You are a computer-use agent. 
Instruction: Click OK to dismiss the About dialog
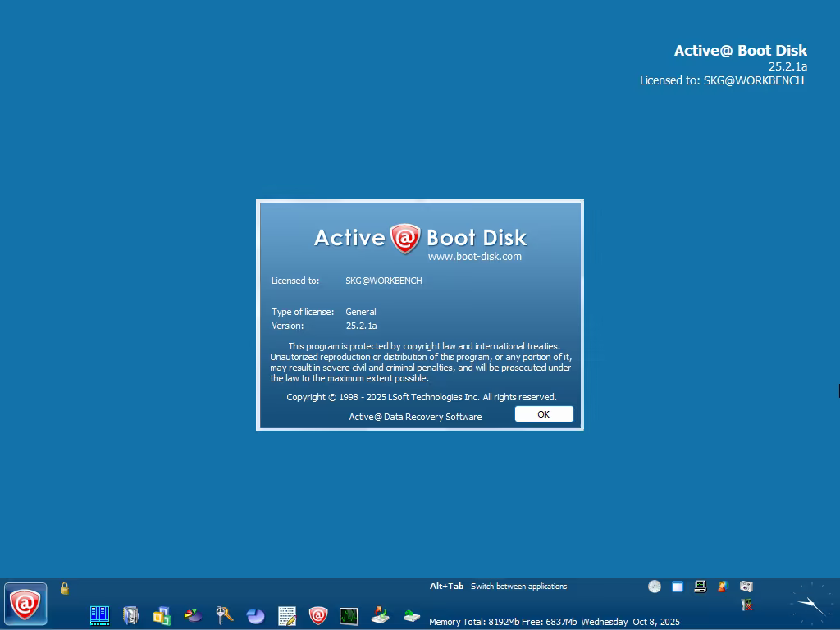pyautogui.click(x=544, y=414)
